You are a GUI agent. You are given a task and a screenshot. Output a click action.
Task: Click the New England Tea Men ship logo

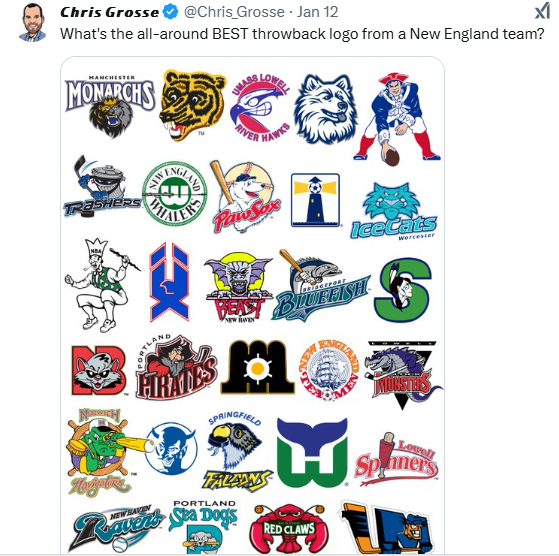[329, 370]
